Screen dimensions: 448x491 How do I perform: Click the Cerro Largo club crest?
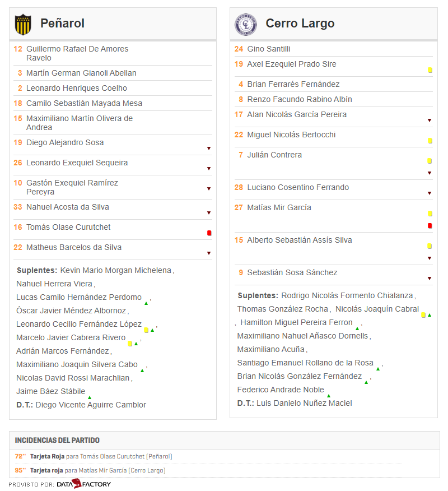tap(246, 25)
